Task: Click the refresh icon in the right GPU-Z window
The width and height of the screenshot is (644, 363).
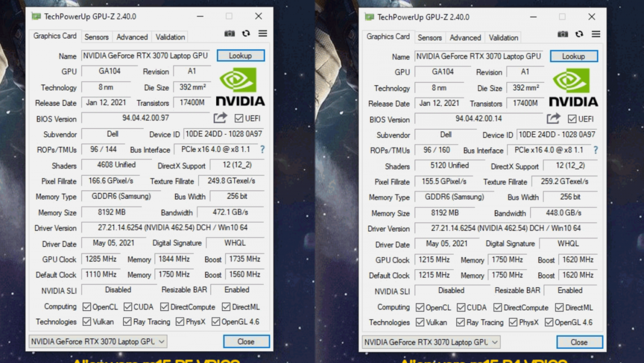Action: tap(579, 34)
